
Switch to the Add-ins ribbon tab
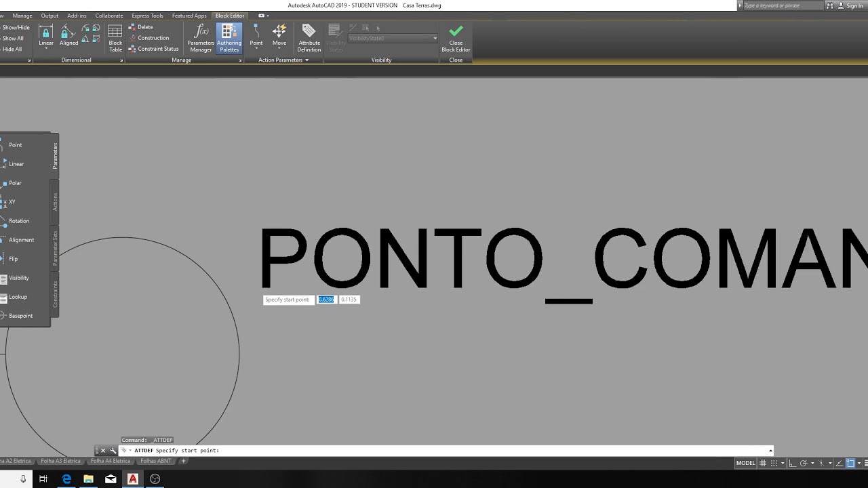[x=77, y=16]
